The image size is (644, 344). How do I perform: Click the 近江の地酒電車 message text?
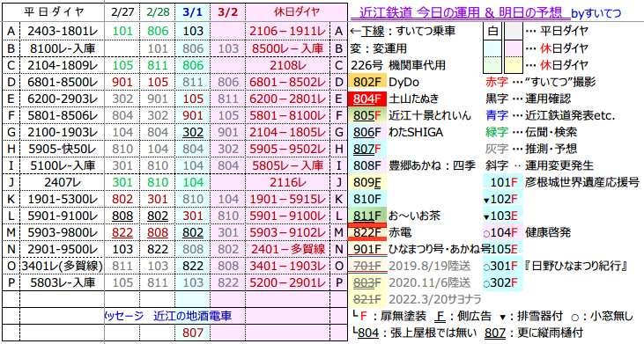point(192,316)
